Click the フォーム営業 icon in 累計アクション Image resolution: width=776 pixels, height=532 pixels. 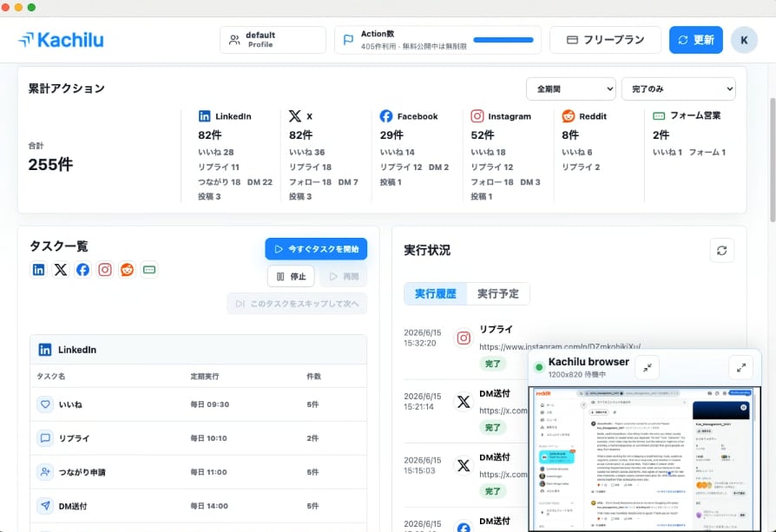(659, 115)
